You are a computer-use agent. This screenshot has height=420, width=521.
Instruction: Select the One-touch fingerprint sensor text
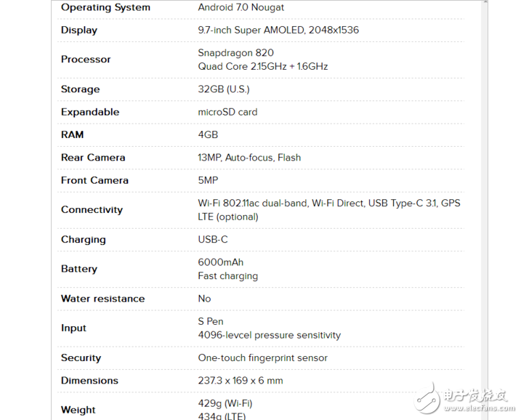pos(262,358)
